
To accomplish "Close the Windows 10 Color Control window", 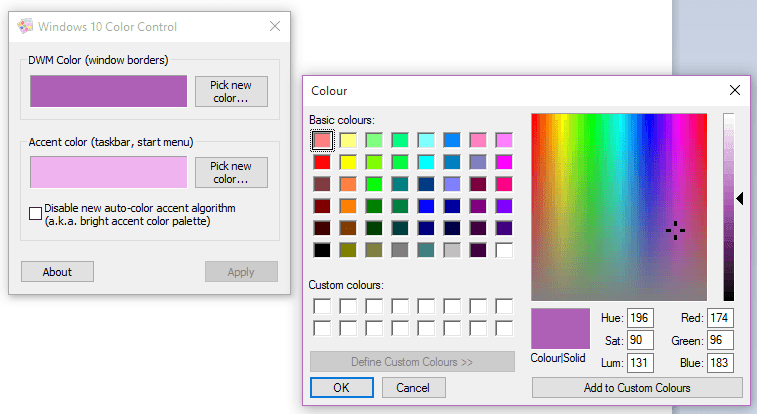I will 275,26.
